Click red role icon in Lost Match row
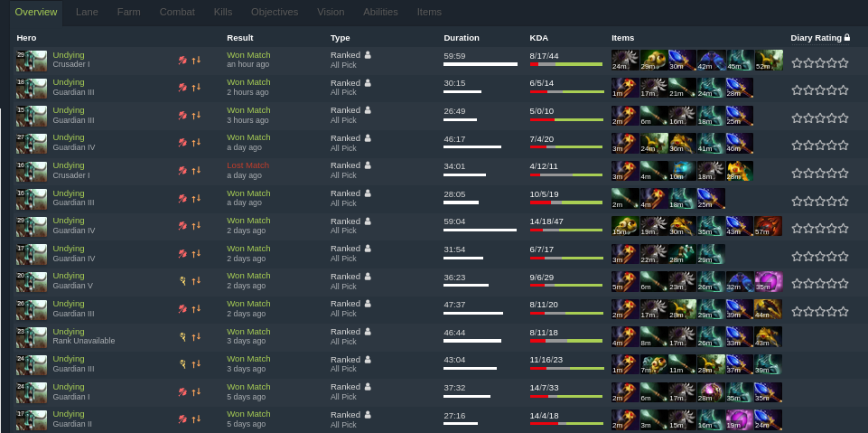The width and height of the screenshot is (868, 433). [182, 171]
